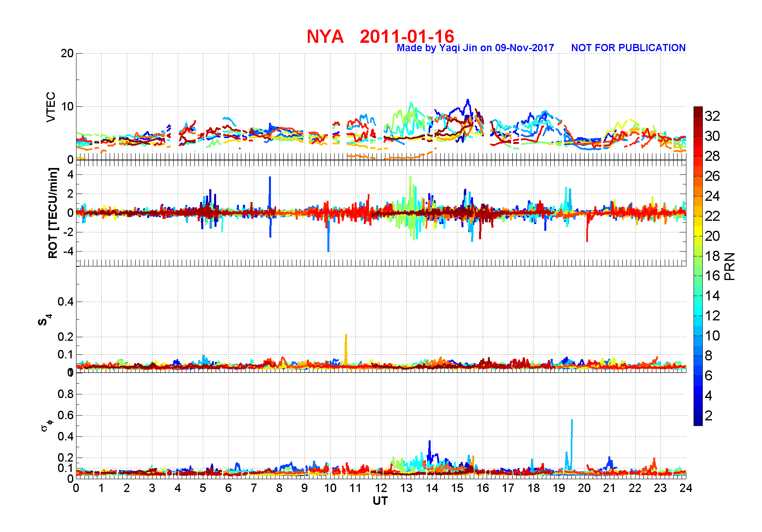Click the "20" label on the PRN colorbar

click(x=712, y=236)
